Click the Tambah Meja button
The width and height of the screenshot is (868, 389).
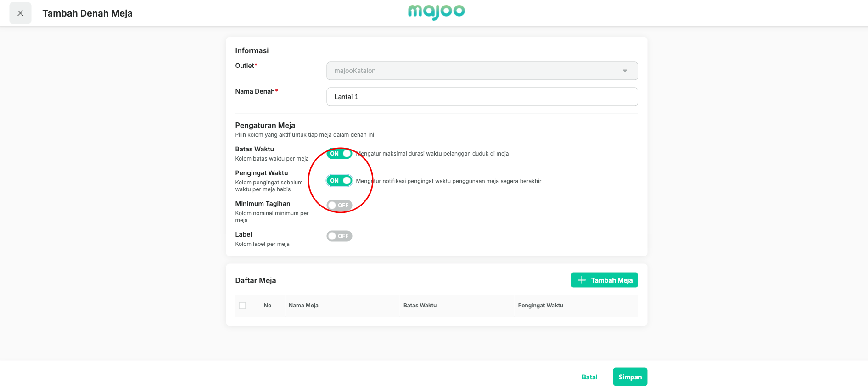tap(604, 280)
